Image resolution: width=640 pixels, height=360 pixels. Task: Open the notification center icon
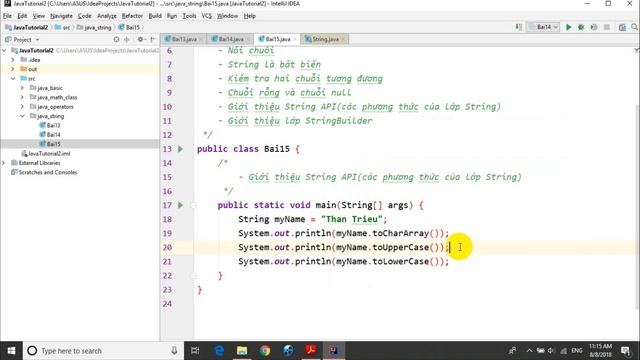coord(626,351)
